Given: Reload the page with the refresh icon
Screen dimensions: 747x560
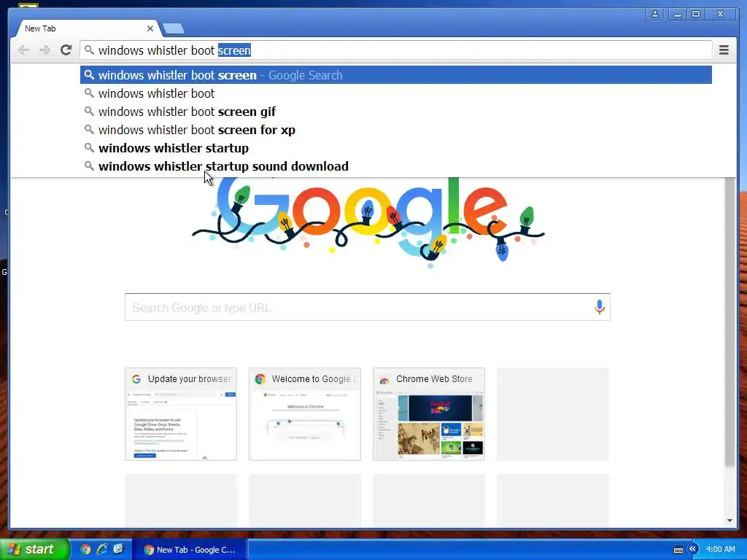Looking at the screenshot, I should coord(66,50).
